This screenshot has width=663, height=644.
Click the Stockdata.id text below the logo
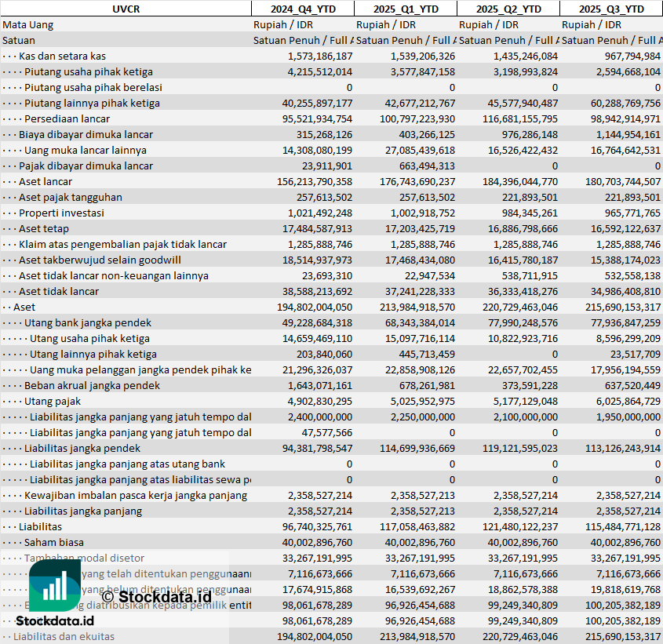pos(55,620)
